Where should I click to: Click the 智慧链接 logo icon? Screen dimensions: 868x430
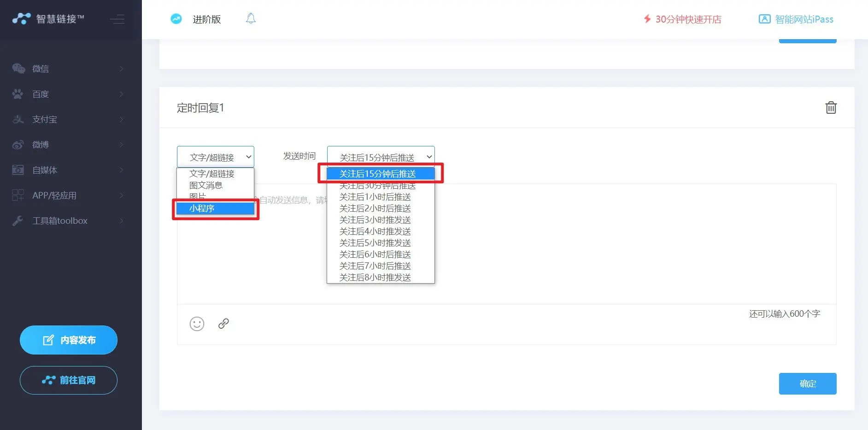tap(21, 19)
